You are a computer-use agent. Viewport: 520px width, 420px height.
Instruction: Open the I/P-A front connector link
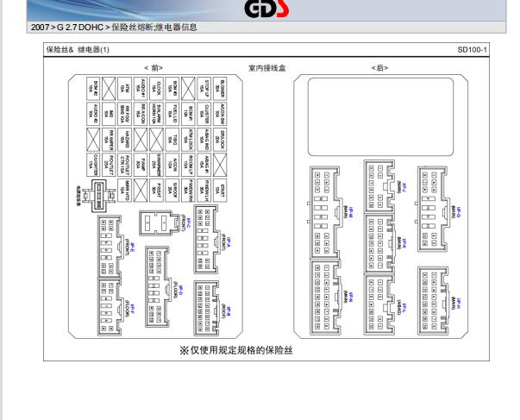[x=229, y=244]
